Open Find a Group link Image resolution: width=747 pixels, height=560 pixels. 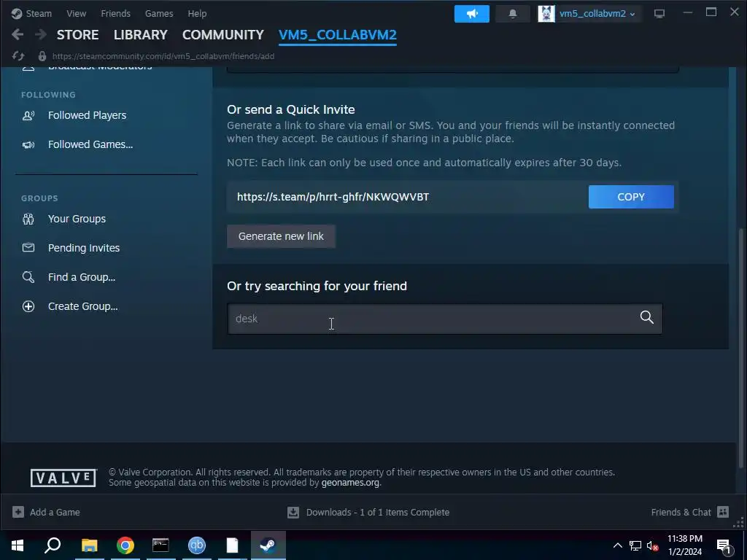(82, 277)
